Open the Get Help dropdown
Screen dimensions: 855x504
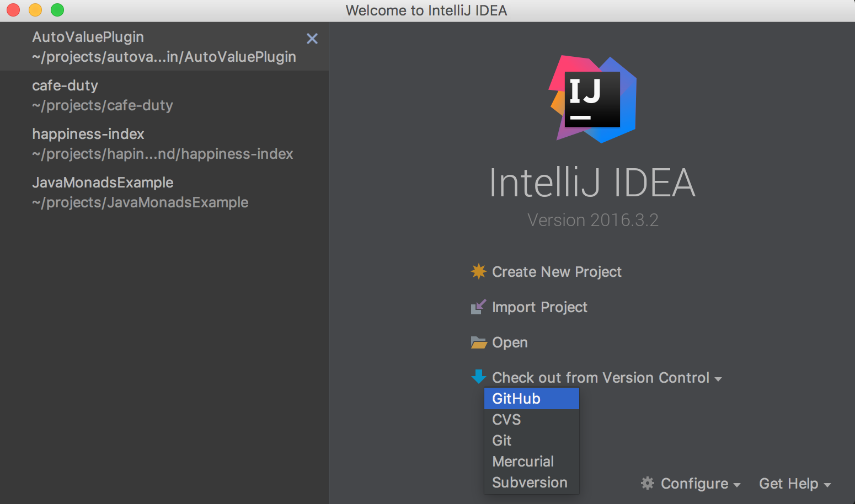789,484
